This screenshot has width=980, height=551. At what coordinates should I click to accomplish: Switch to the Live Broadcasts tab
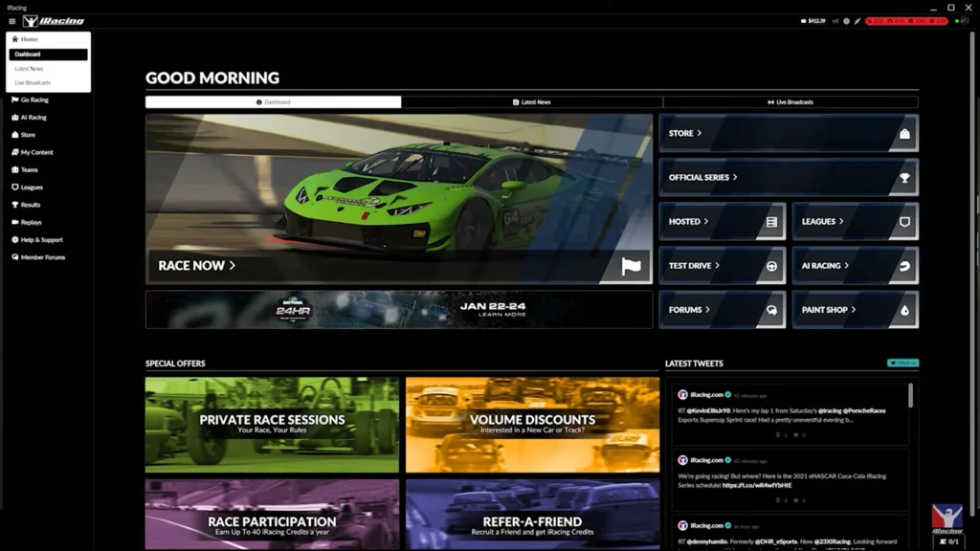point(791,101)
